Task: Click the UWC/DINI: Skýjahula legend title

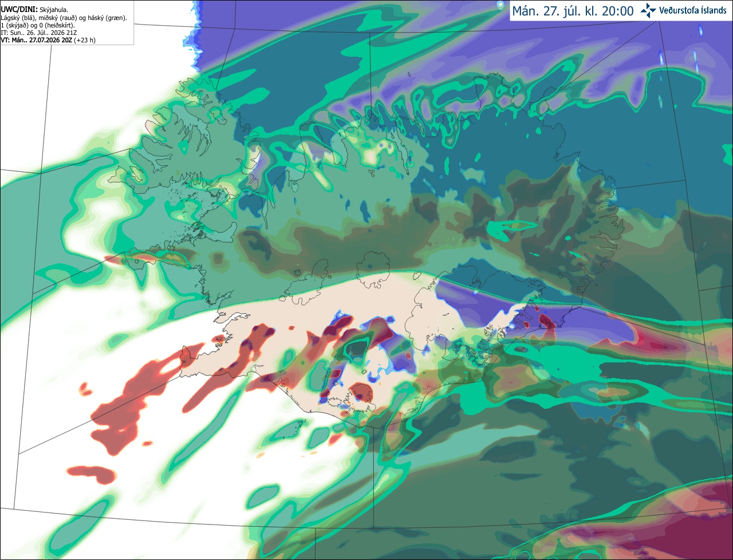Action: 34,10
